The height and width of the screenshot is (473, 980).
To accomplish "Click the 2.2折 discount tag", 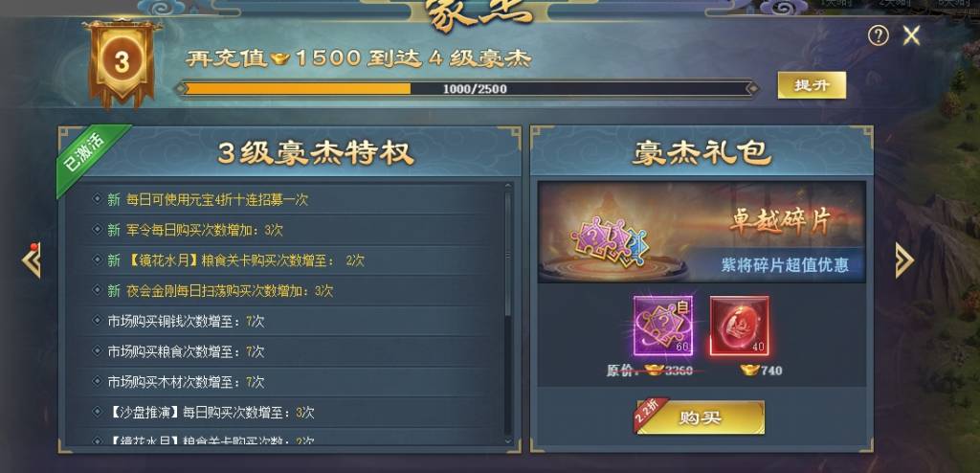I will pyautogui.click(x=650, y=413).
